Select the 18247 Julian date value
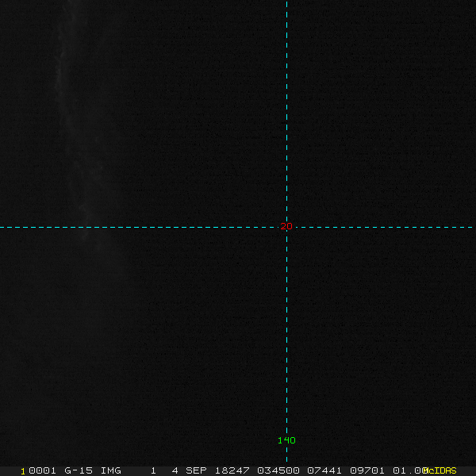 (x=231, y=470)
